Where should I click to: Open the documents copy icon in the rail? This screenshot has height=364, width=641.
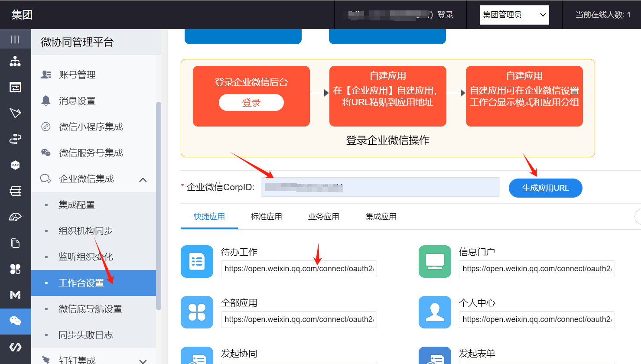click(15, 243)
